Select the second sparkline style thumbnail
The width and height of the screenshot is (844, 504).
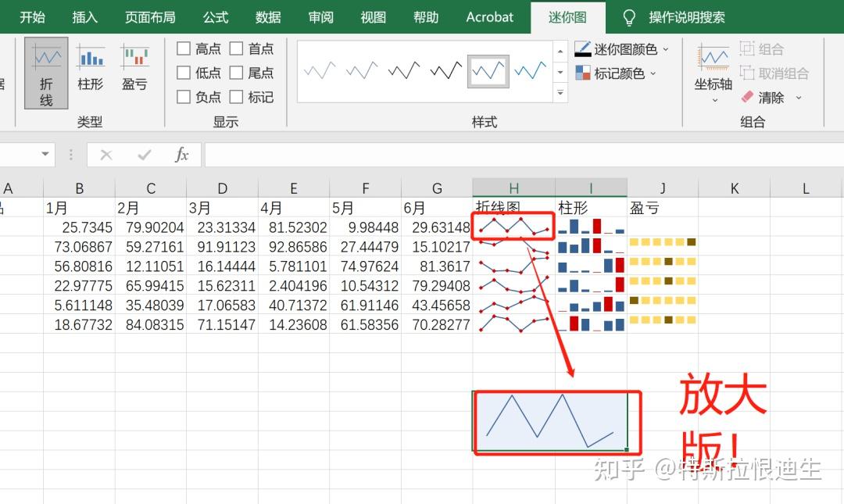(x=362, y=70)
